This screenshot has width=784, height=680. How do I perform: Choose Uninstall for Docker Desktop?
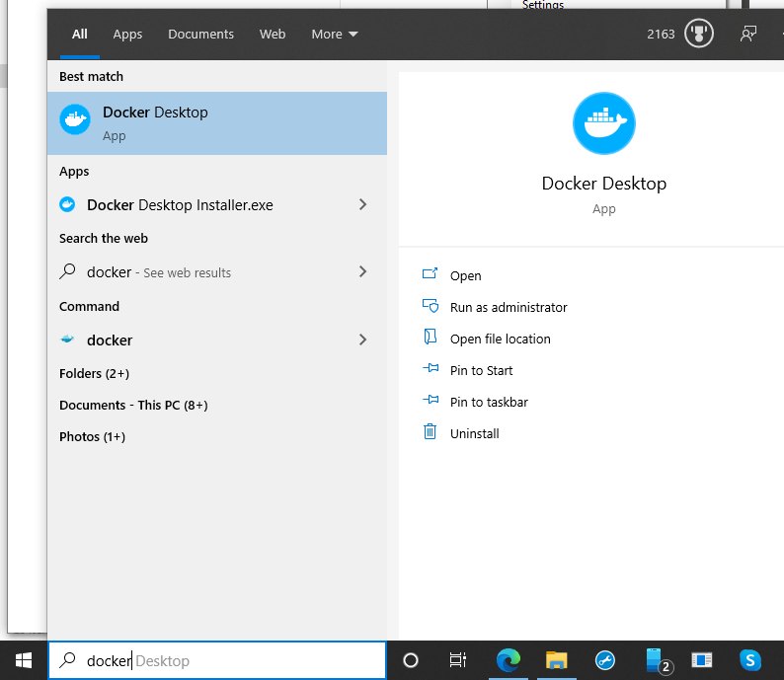coord(475,433)
